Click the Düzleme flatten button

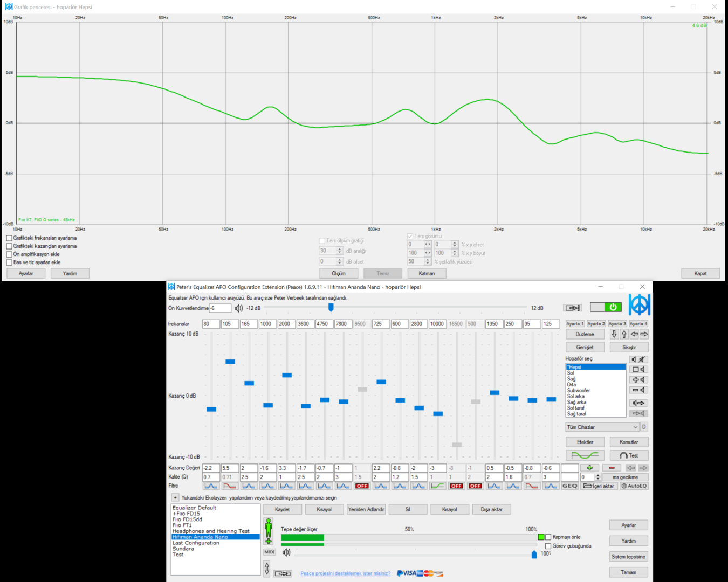[585, 334]
